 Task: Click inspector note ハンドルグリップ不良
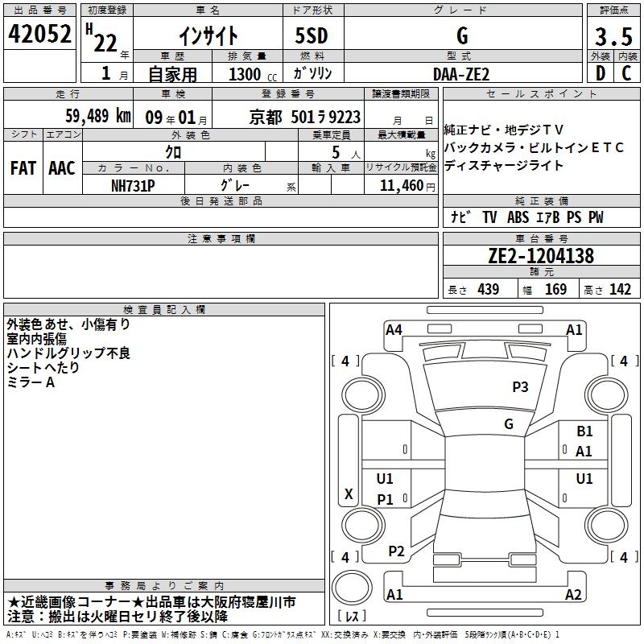pyautogui.click(x=68, y=353)
